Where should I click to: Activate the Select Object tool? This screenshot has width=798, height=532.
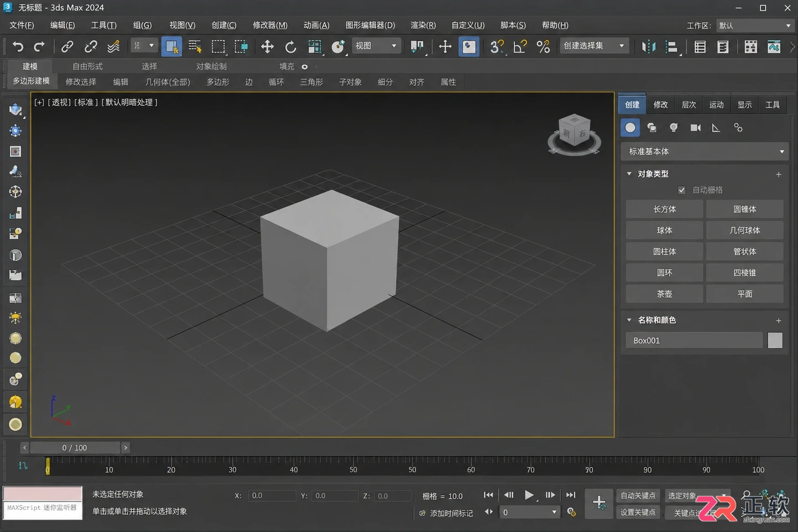coord(172,47)
